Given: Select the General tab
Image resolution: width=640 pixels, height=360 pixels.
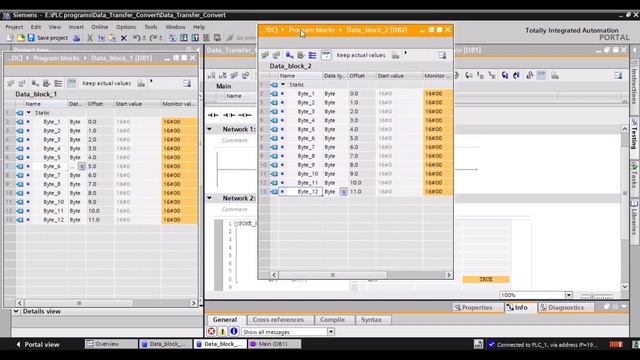Looking at the screenshot, I should [x=225, y=320].
